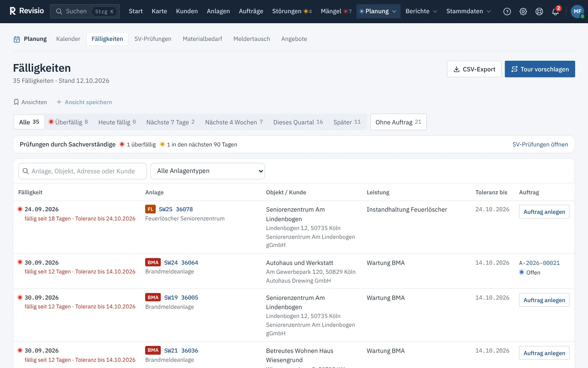Image resolution: width=588 pixels, height=368 pixels.
Task: Click the global Suchen search box
Action: click(x=85, y=11)
